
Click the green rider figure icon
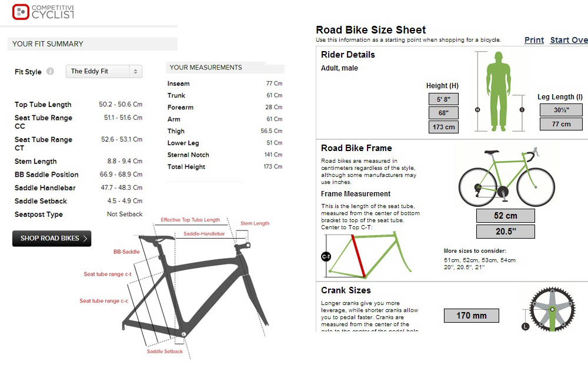click(499, 92)
